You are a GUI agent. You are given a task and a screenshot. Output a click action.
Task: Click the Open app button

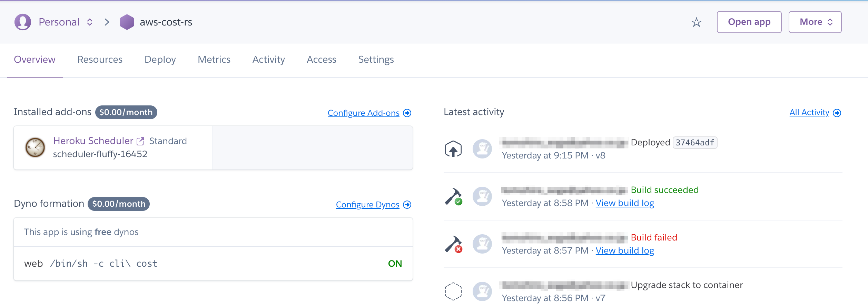pos(749,22)
